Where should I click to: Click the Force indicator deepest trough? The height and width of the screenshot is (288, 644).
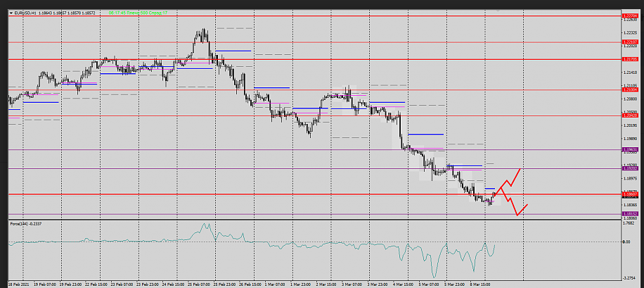(x=435, y=276)
